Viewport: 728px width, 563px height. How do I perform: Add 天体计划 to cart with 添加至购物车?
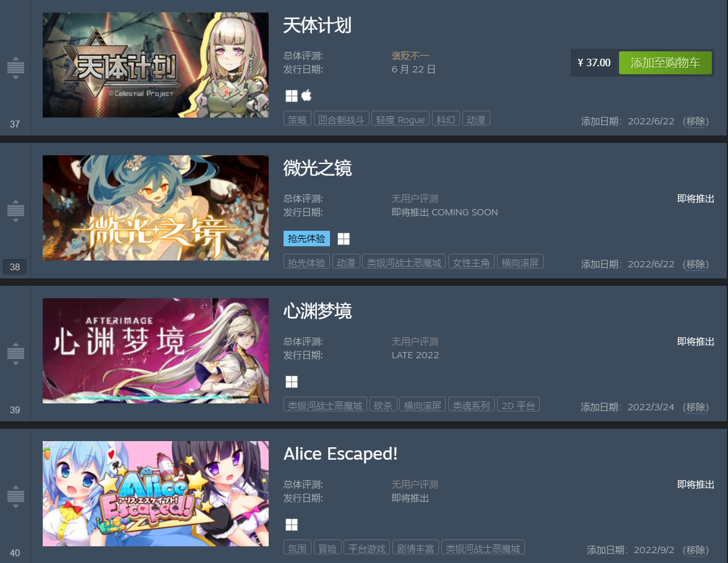pos(665,62)
